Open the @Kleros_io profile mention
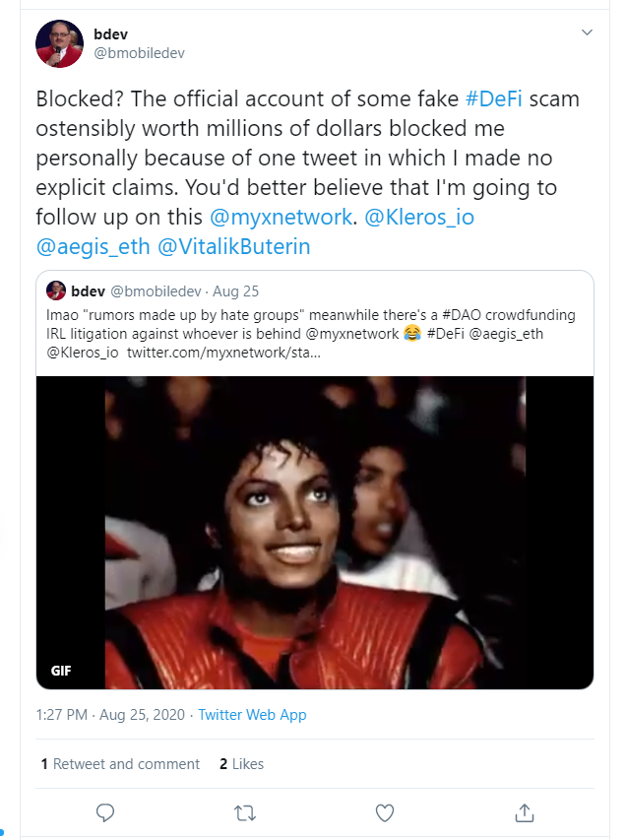 [x=421, y=217]
